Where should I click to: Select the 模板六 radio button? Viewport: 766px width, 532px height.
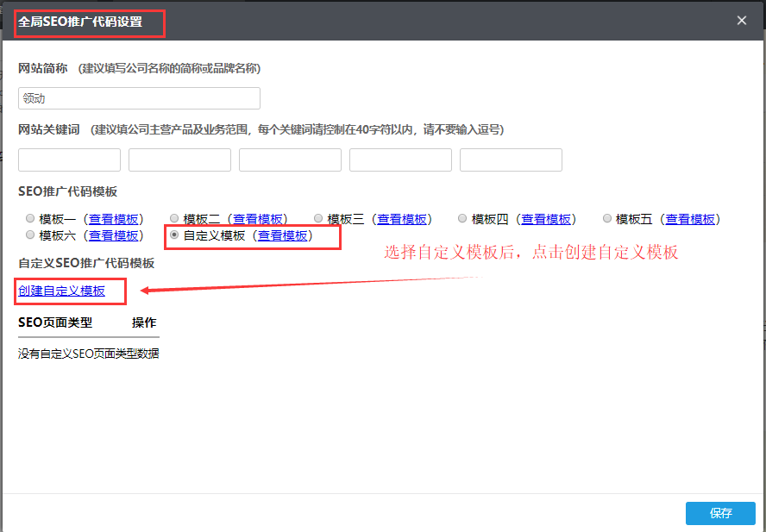click(30, 235)
